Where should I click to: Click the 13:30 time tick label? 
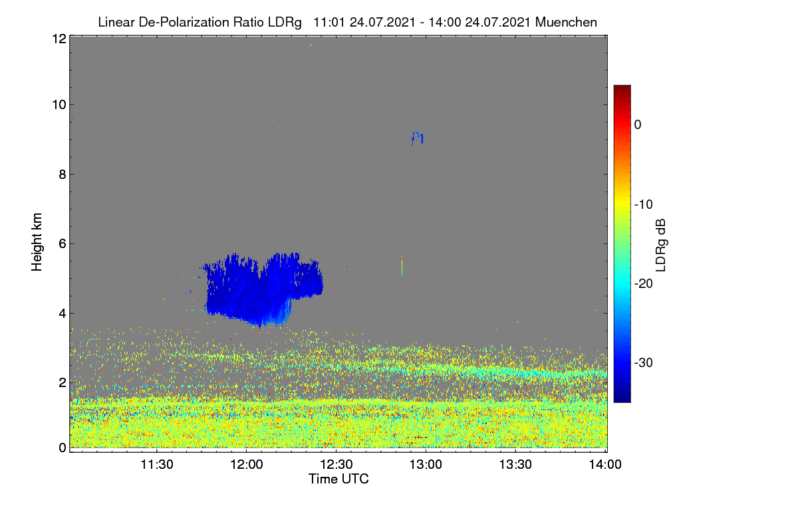pyautogui.click(x=515, y=465)
